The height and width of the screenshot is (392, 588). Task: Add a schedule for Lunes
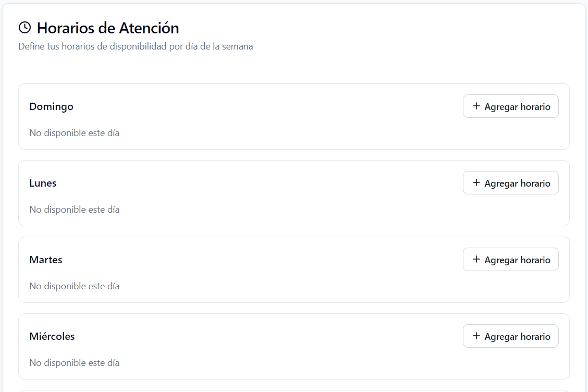(x=510, y=182)
